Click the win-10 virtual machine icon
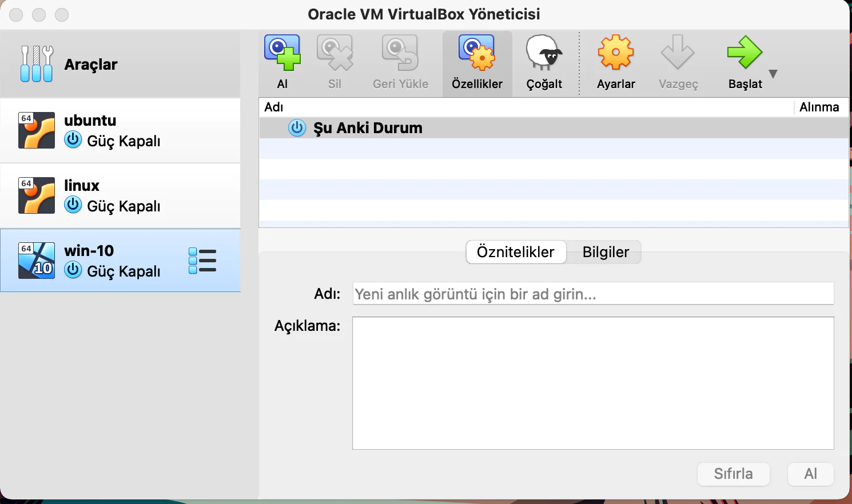 [x=36, y=260]
